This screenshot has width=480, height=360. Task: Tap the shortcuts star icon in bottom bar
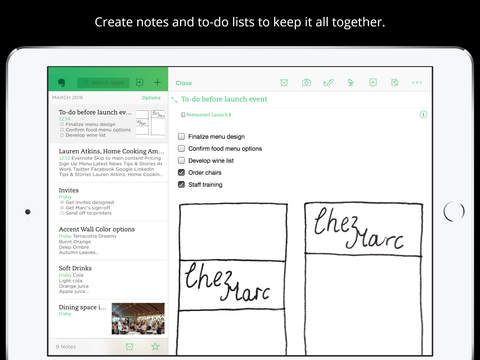tap(155, 347)
